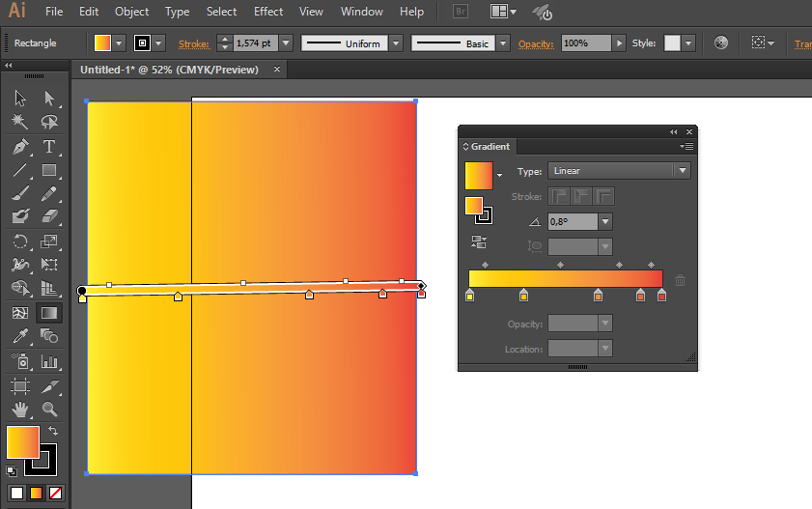Open the File menu
Viewport: 812px width, 509px height.
click(x=54, y=12)
